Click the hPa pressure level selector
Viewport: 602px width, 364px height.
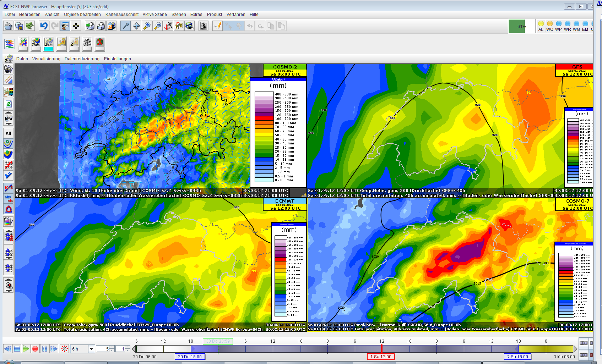coord(9,119)
